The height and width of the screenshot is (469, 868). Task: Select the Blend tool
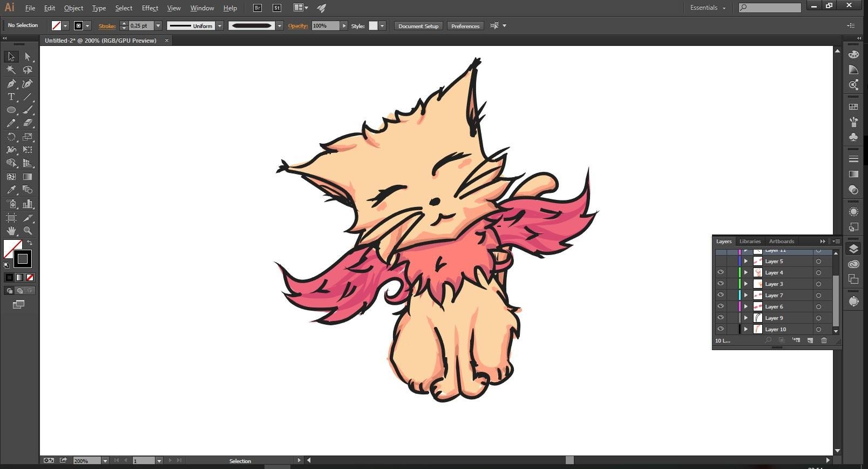click(x=28, y=190)
